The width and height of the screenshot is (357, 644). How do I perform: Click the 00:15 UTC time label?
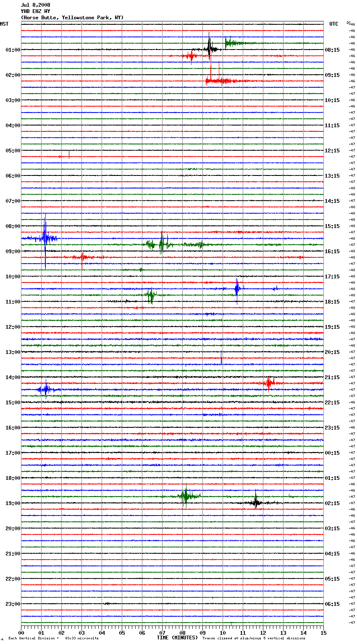pyautogui.click(x=332, y=453)
